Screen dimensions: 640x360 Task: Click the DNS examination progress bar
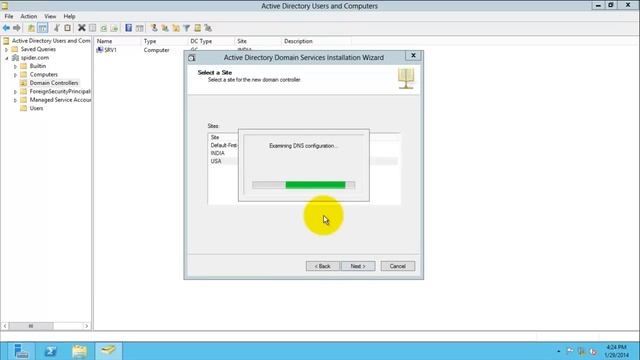point(303,185)
